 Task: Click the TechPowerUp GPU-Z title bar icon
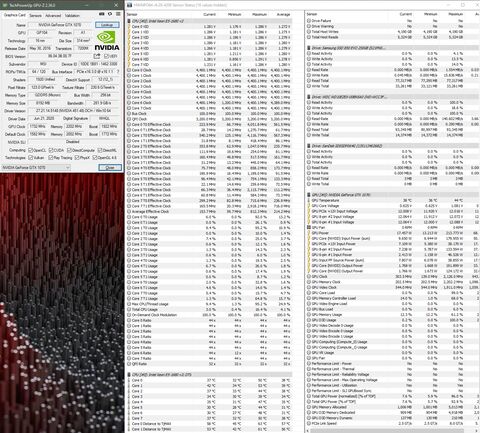5,5
